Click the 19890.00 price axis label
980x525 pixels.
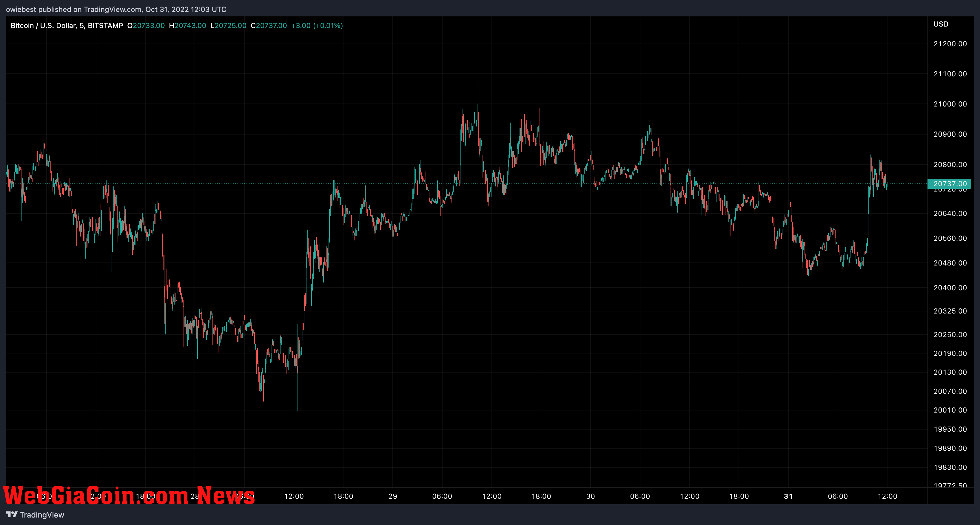pyautogui.click(x=950, y=448)
